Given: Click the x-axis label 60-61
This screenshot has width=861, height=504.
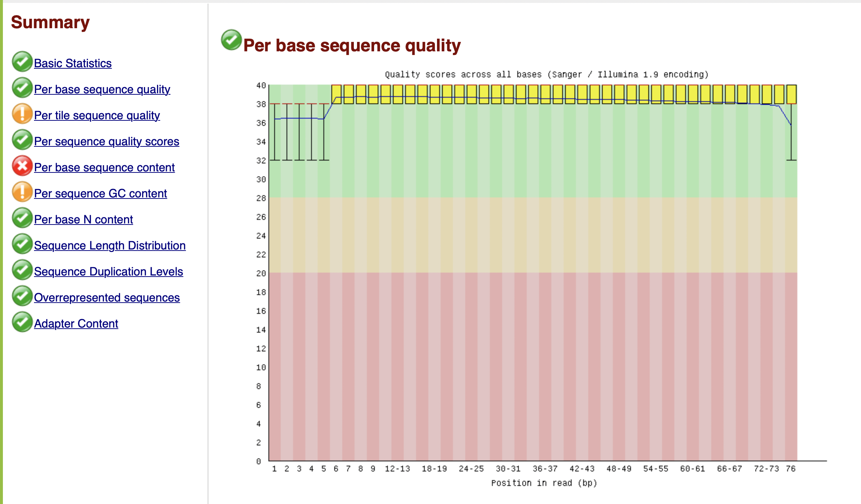Looking at the screenshot, I should click(x=692, y=469).
